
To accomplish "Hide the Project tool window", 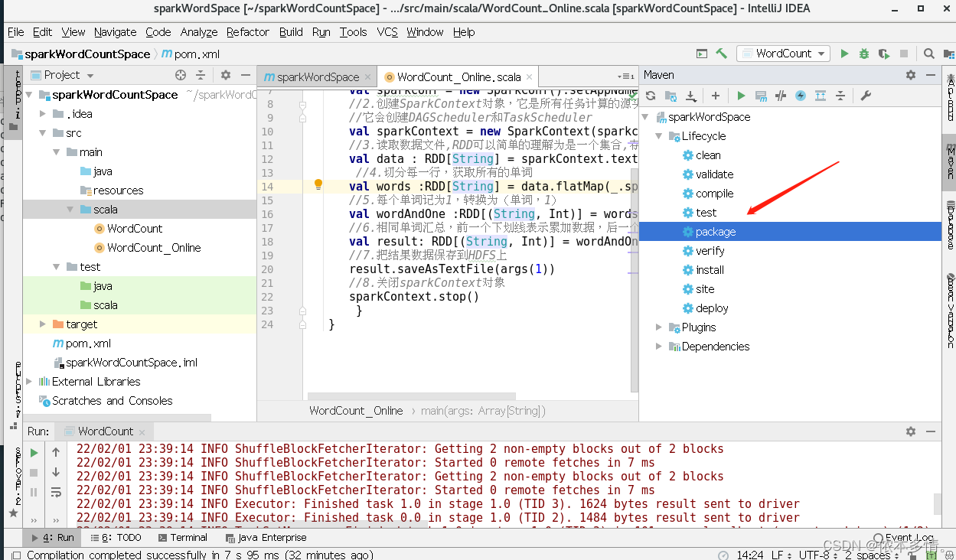I will pyautogui.click(x=246, y=75).
